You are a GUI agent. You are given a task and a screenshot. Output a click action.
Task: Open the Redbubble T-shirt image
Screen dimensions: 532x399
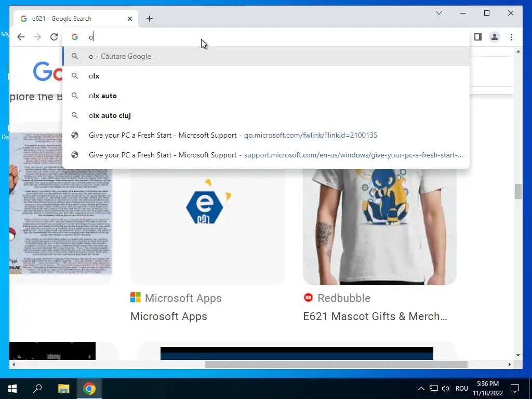click(380, 227)
